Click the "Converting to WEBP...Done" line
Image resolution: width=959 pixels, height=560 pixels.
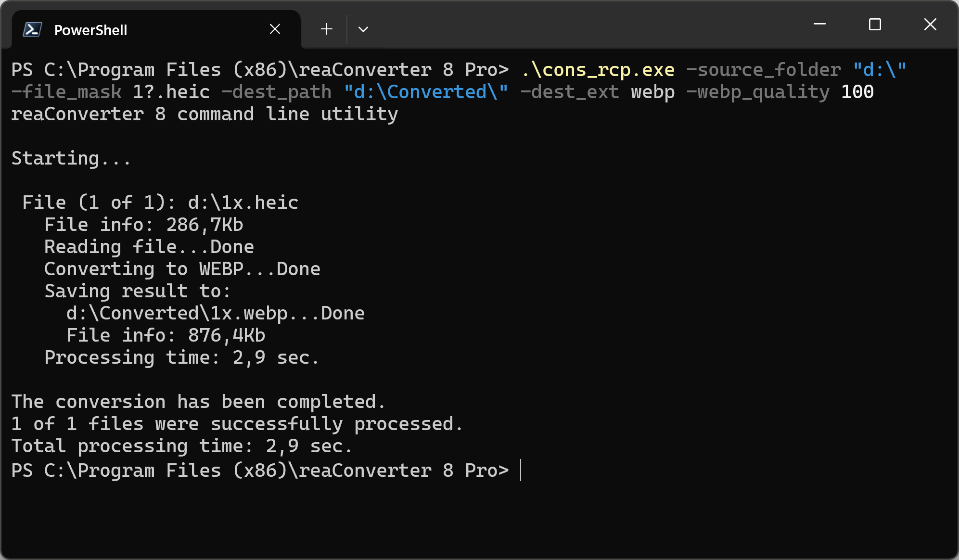point(182,269)
